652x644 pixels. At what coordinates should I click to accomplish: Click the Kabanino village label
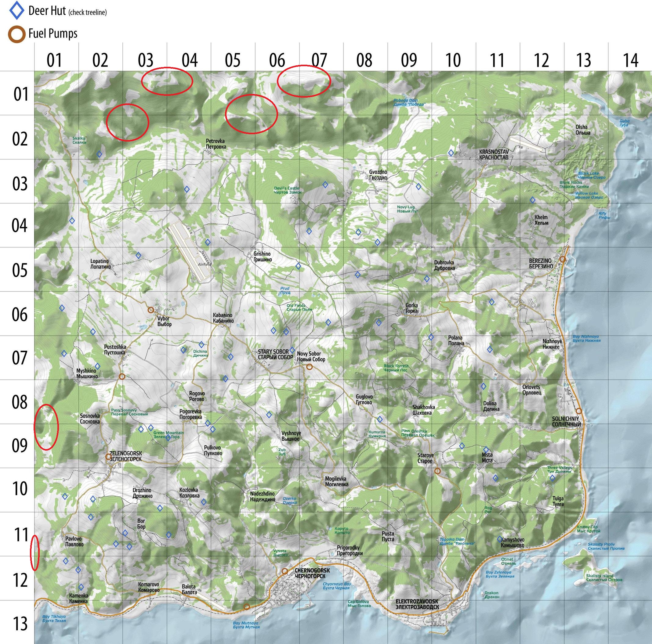tap(223, 318)
